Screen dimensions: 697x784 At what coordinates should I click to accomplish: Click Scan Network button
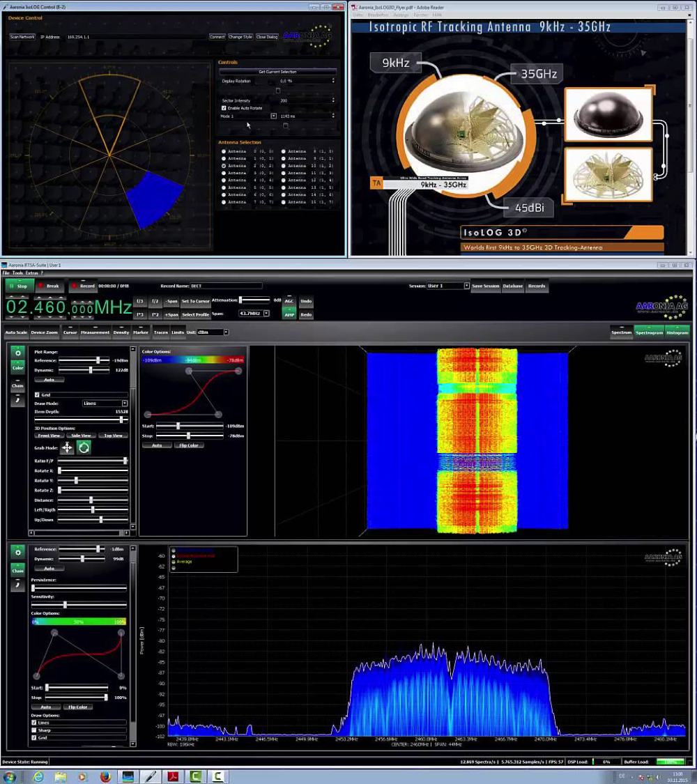click(x=22, y=37)
